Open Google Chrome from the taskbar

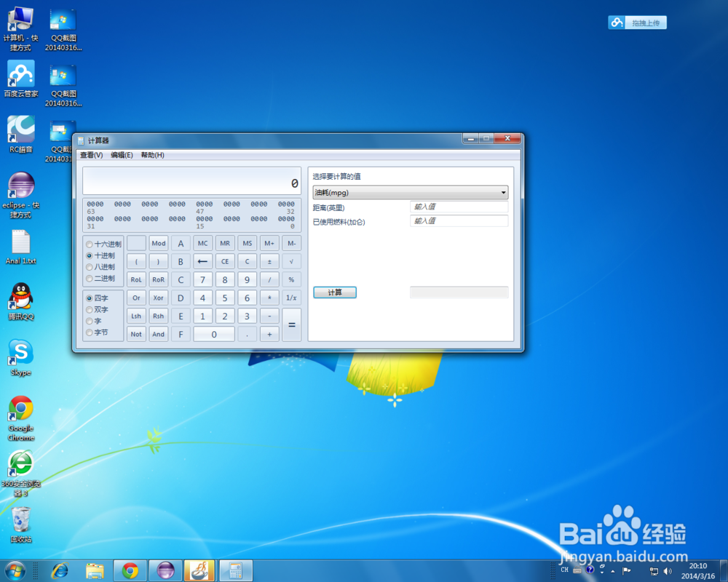point(130,572)
